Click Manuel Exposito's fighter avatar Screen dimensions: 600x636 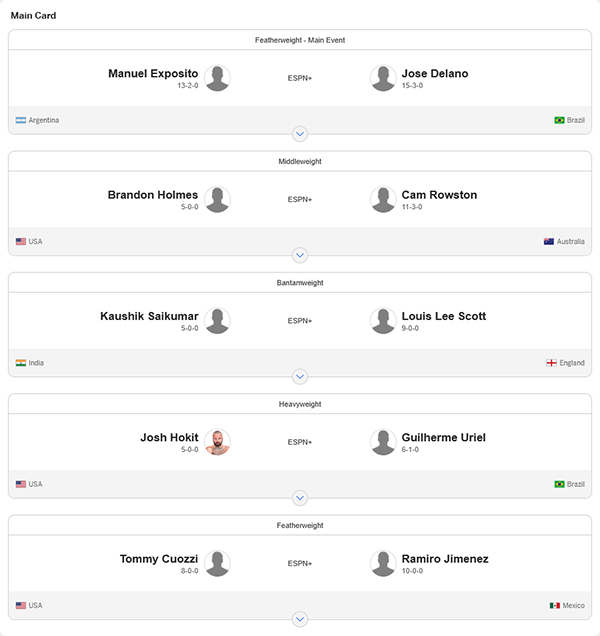point(217,78)
